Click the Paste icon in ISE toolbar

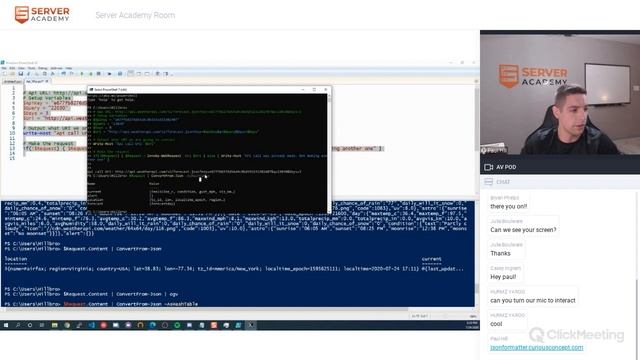click(x=44, y=73)
